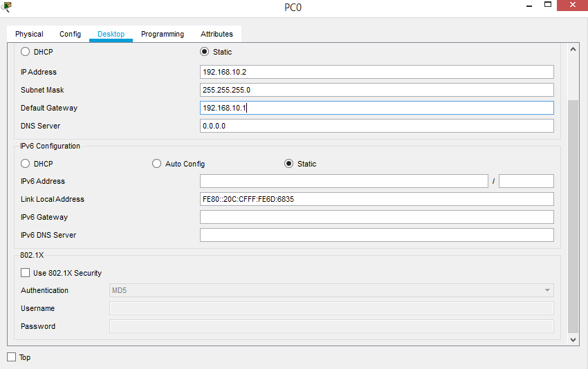This screenshot has width=588, height=369.
Task: Enable the Use 802.1X Security checkbox
Action: click(x=25, y=273)
